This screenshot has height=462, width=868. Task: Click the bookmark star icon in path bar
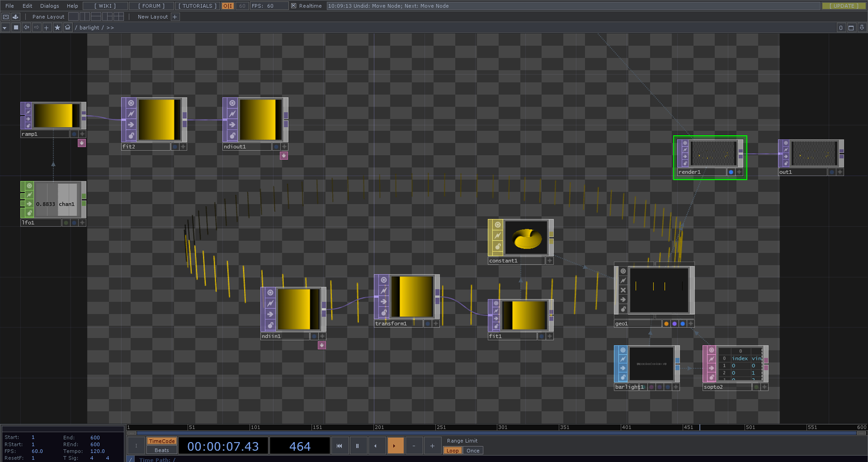click(x=57, y=28)
